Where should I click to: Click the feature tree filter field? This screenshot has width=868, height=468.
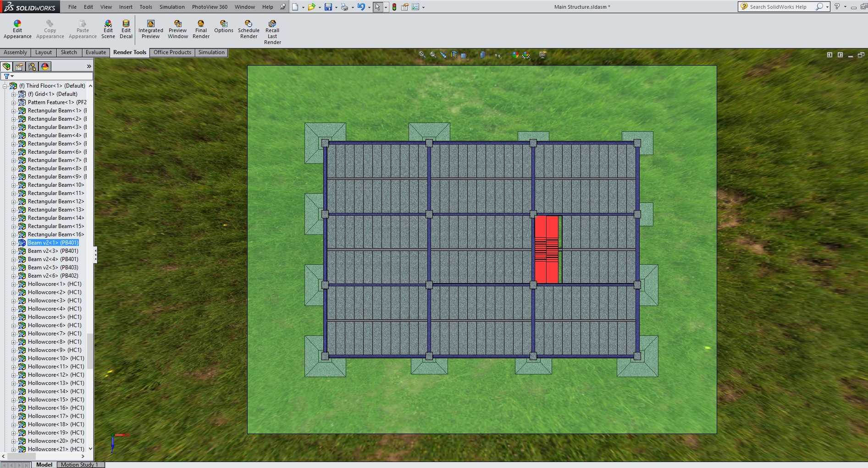pos(47,76)
